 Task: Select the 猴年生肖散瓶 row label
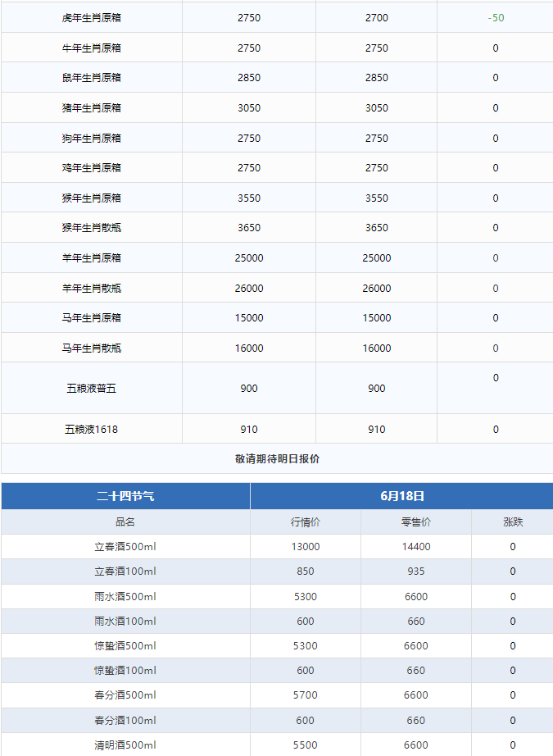(x=92, y=228)
